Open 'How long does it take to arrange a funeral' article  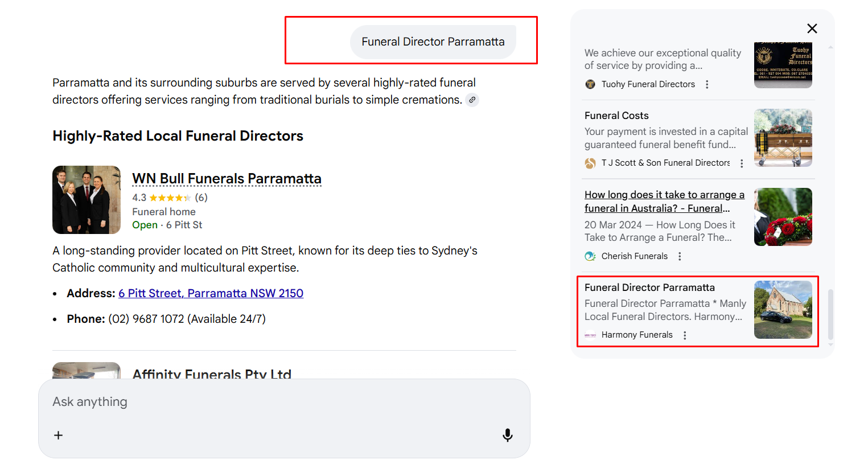pos(664,202)
